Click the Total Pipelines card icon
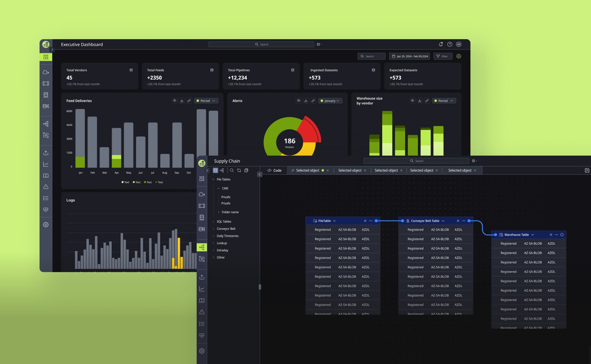This screenshot has width=591, height=364. pos(292,70)
